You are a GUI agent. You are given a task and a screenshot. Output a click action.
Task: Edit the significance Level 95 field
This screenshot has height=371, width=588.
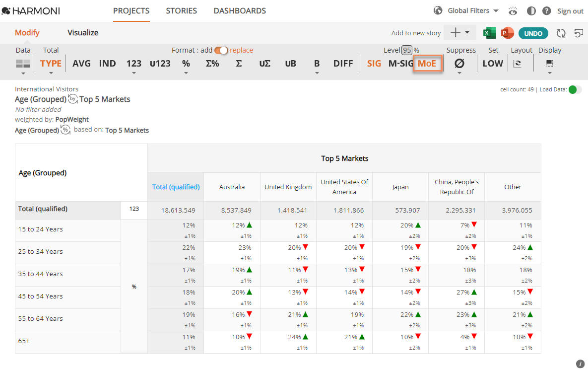click(x=407, y=50)
